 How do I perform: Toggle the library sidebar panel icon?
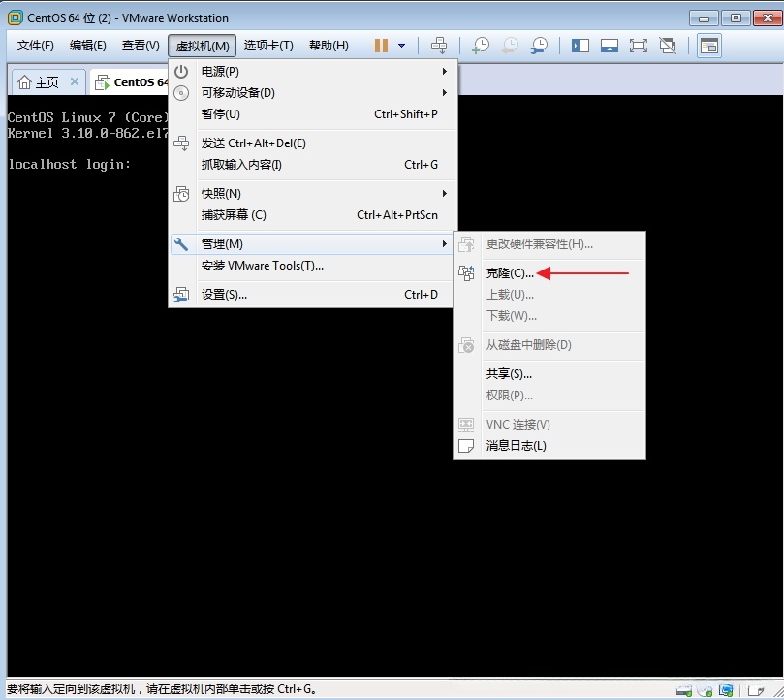click(580, 46)
